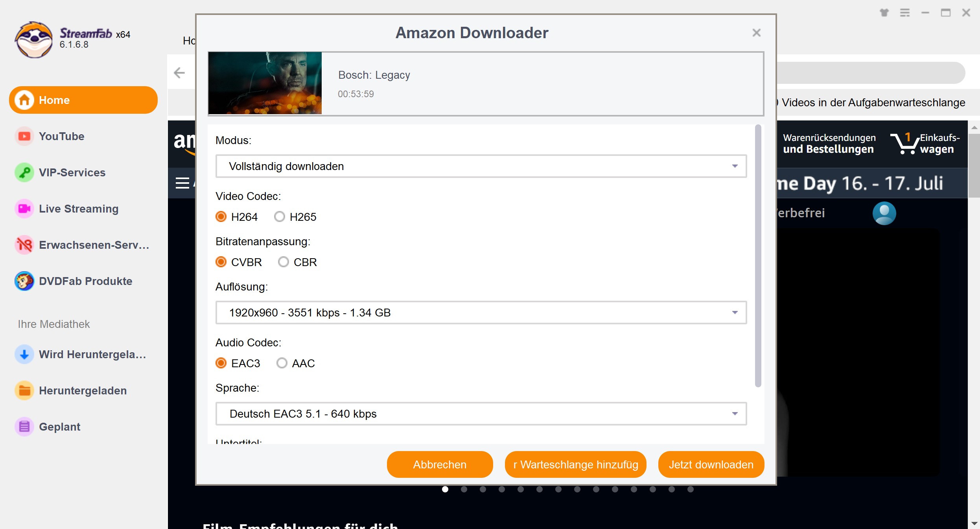The height and width of the screenshot is (529, 980).
Task: Click the purple Geplant list icon
Action: tap(24, 427)
